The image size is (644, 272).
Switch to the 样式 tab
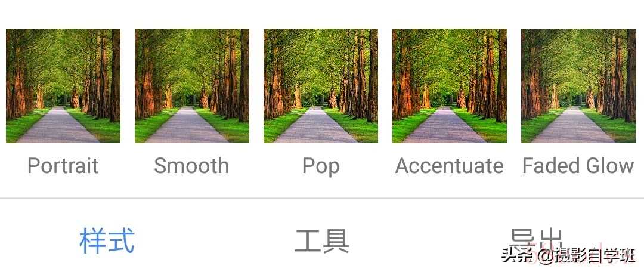pos(107,241)
